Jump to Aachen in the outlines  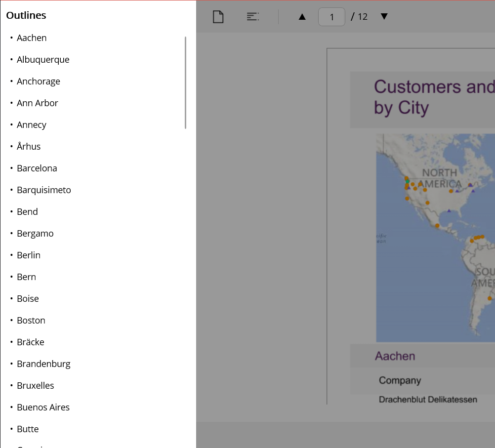click(x=32, y=38)
